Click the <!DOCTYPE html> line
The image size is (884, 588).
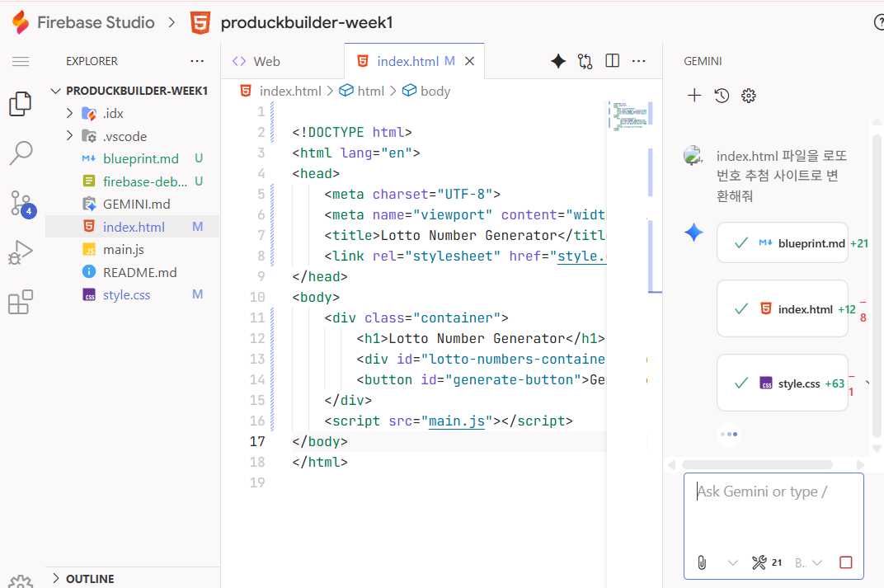pyautogui.click(x=352, y=133)
